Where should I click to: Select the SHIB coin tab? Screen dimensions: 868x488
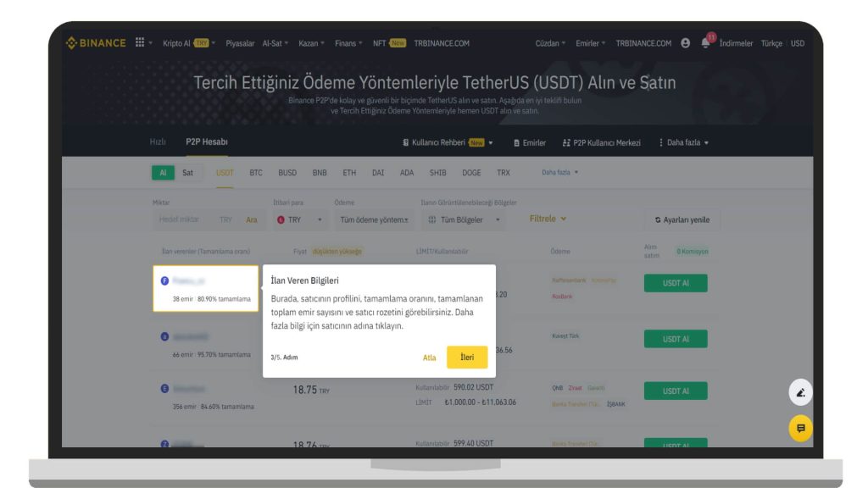click(438, 173)
